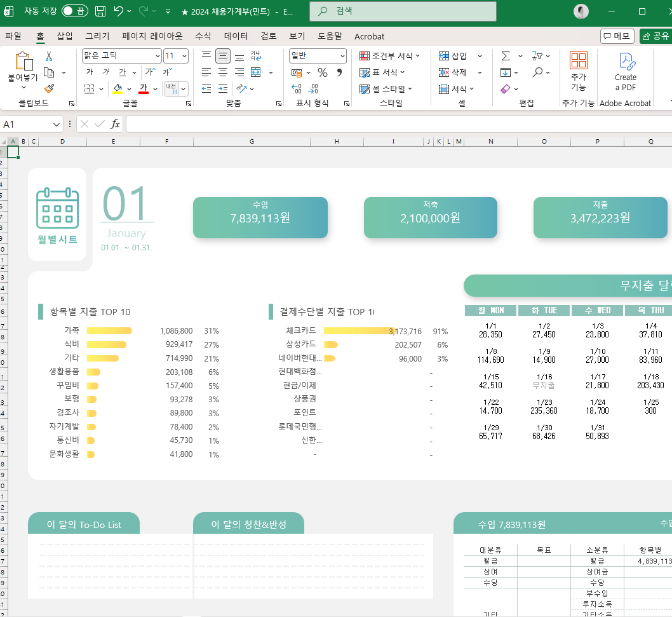Click the 가족 yellow spending bar
The image size is (672, 617).
109,330
